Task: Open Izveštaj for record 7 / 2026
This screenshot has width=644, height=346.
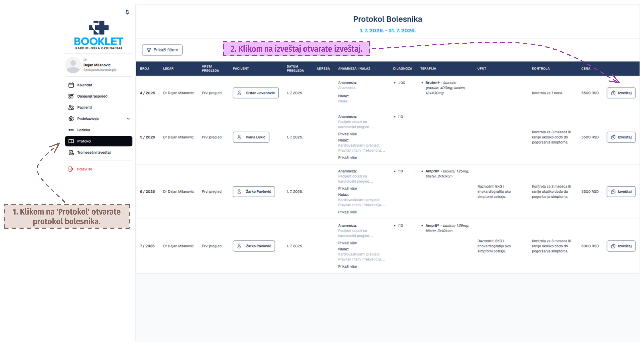Action: pos(621,246)
